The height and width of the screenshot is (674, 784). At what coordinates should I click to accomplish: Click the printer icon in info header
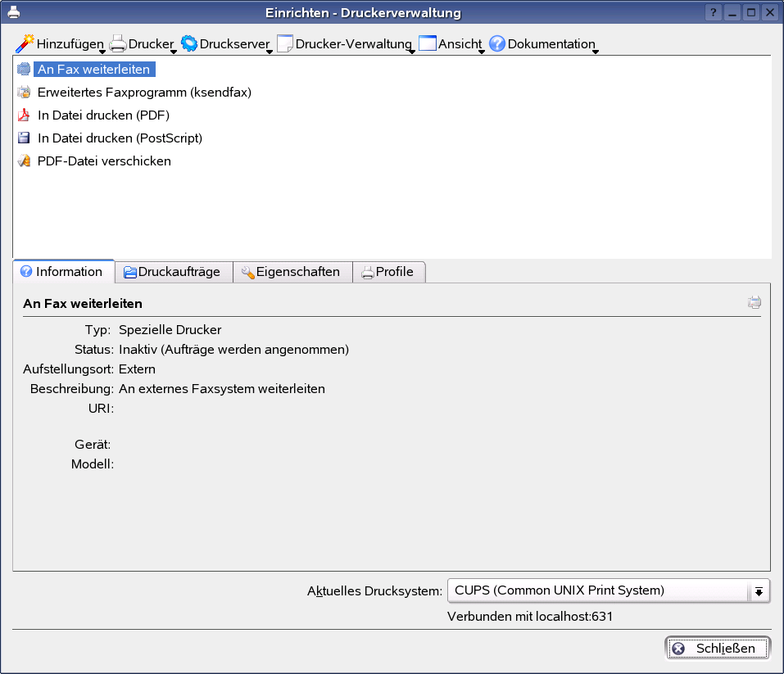pos(754,302)
